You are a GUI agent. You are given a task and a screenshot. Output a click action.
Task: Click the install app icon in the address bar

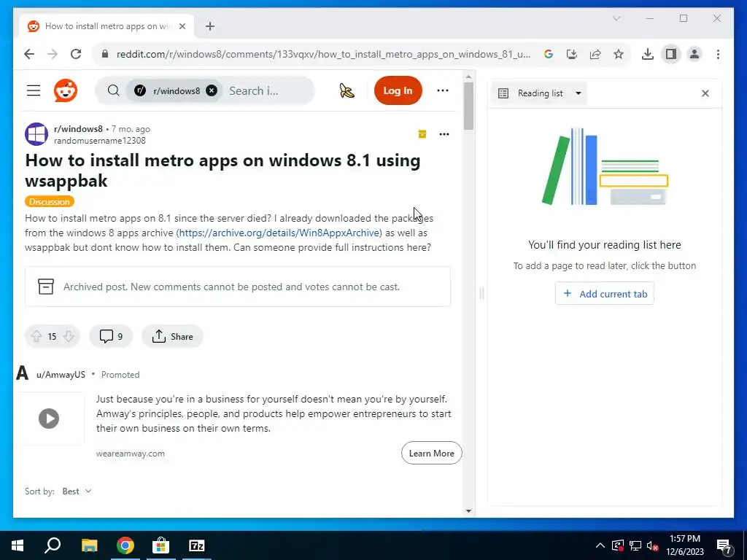coord(572,54)
